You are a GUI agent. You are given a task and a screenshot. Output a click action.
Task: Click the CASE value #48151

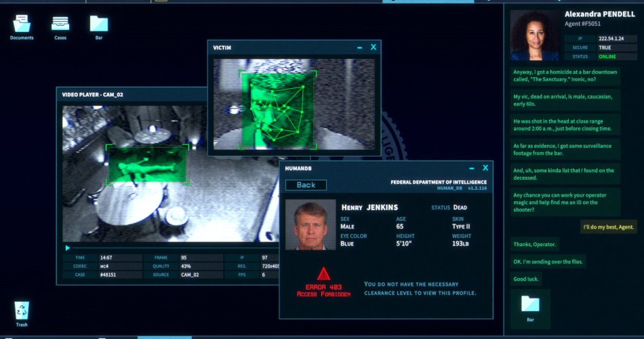pos(108,275)
